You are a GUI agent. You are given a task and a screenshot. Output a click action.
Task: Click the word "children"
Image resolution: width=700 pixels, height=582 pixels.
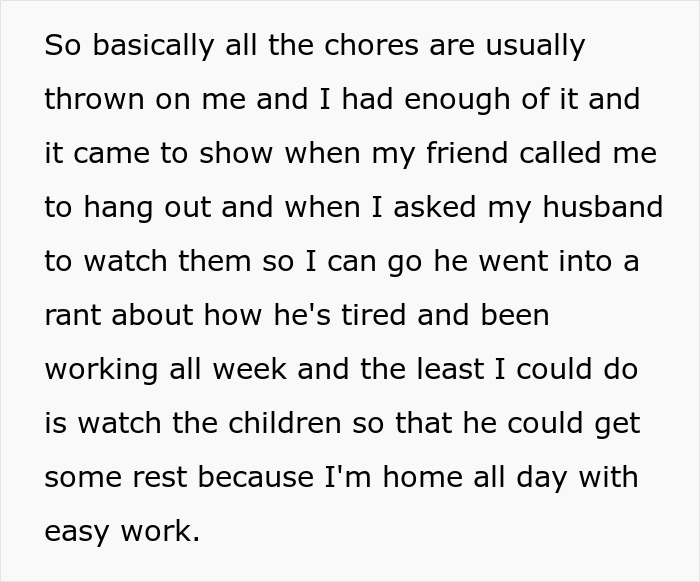click(285, 423)
